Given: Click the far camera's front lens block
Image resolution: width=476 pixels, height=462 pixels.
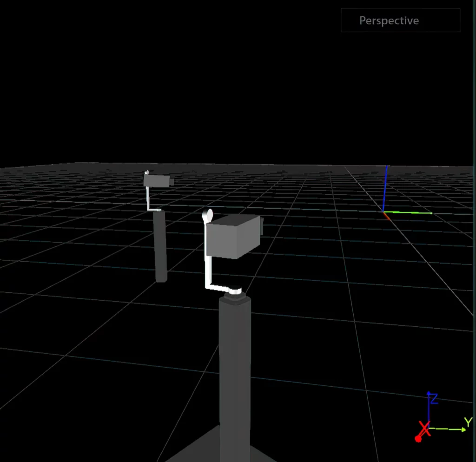Looking at the screenshot, I should point(172,182).
